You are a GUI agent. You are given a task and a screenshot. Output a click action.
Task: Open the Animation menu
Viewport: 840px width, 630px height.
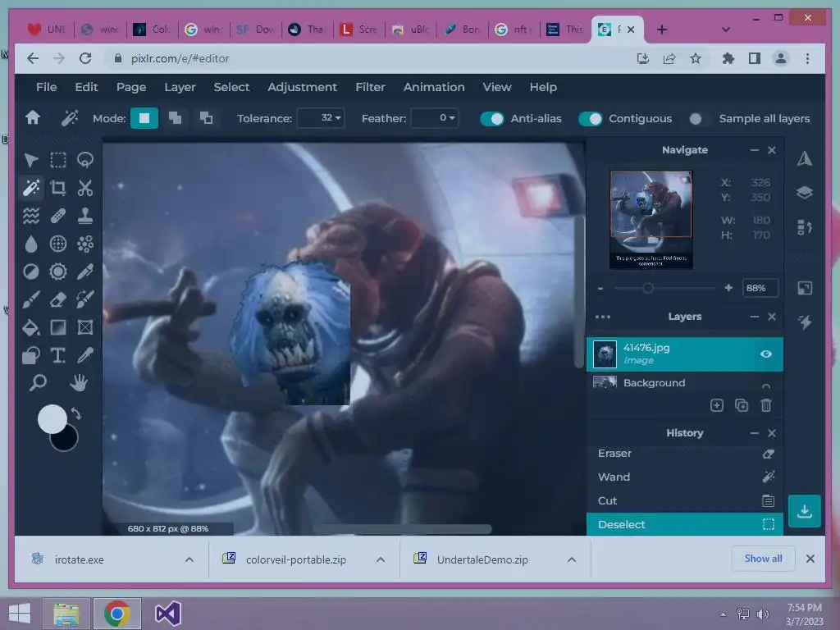434,87
